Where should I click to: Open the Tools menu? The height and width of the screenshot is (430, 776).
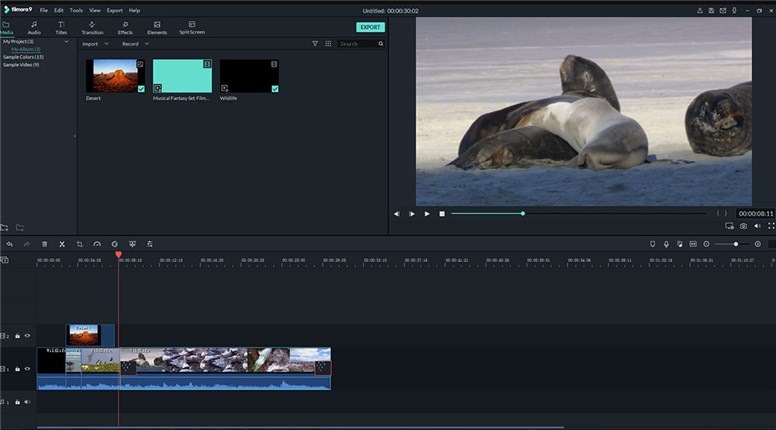pos(76,10)
